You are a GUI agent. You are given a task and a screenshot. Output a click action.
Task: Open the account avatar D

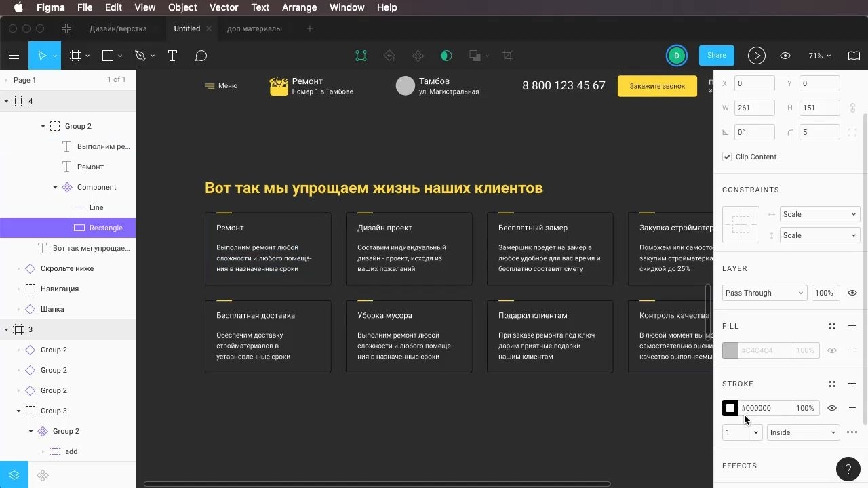point(677,56)
